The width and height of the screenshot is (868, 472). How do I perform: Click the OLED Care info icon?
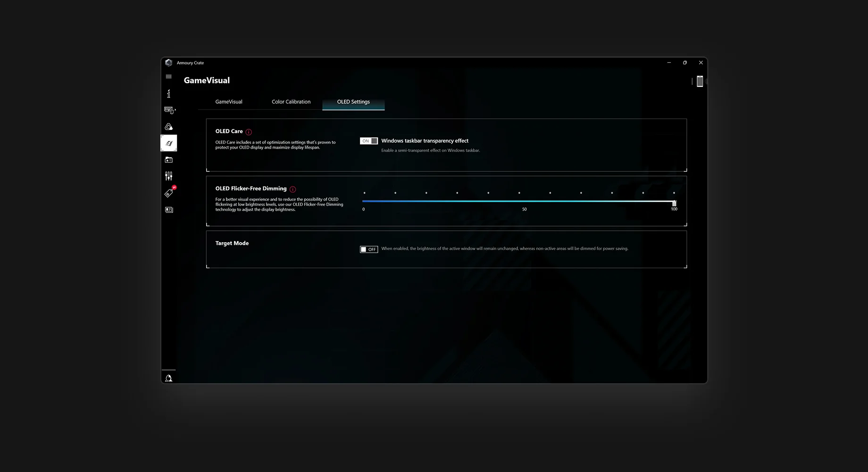click(249, 131)
